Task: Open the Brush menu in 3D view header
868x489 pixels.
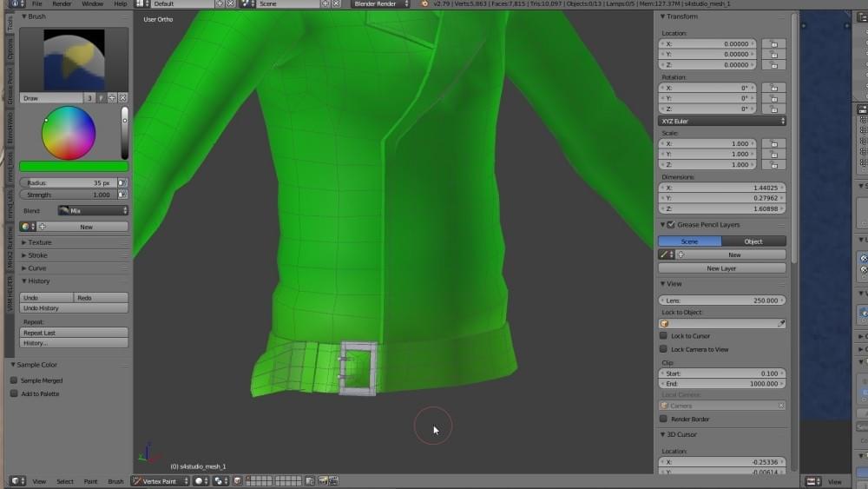Action: coord(115,481)
